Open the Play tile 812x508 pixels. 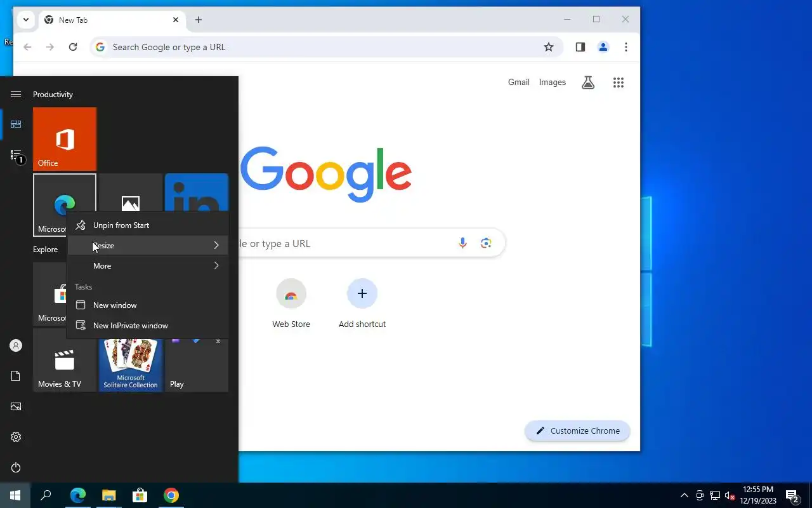tap(197, 365)
